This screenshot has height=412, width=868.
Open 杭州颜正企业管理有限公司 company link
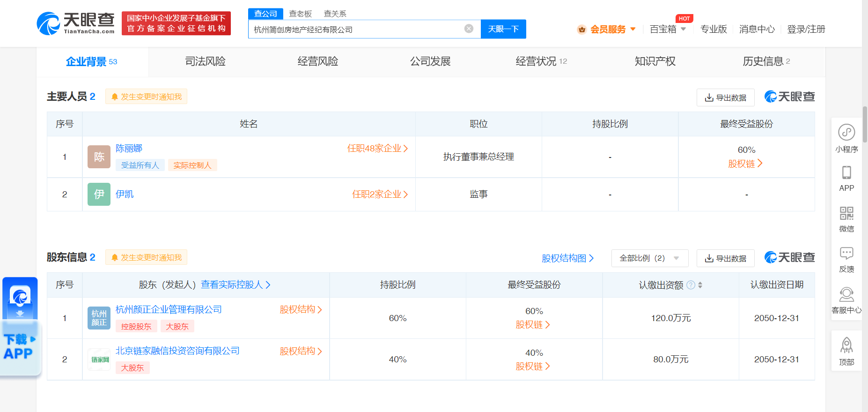point(169,310)
